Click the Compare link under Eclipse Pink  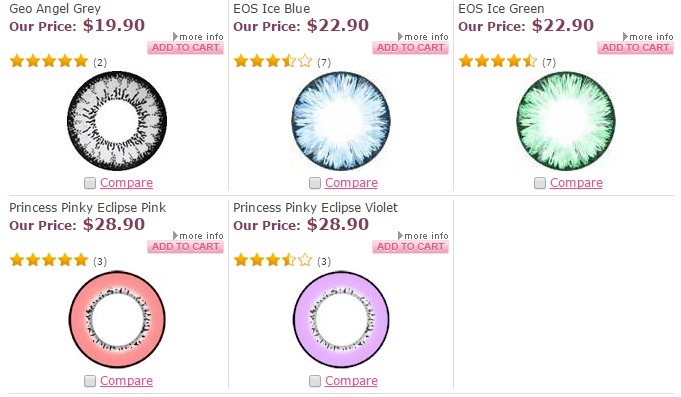[x=126, y=381]
